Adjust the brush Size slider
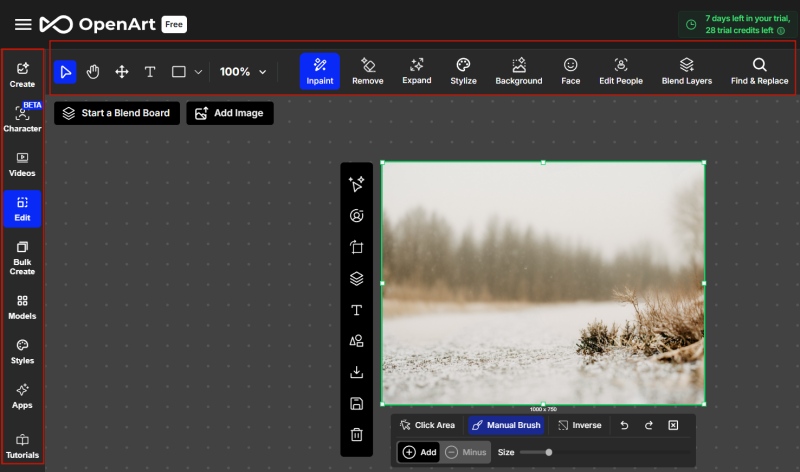800x472 pixels. 548,452
